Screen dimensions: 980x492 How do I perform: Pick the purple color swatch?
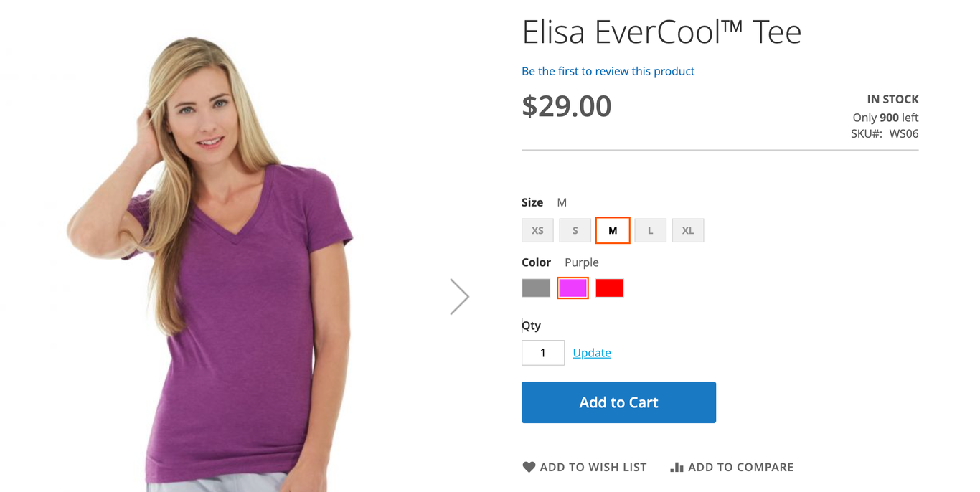point(573,288)
